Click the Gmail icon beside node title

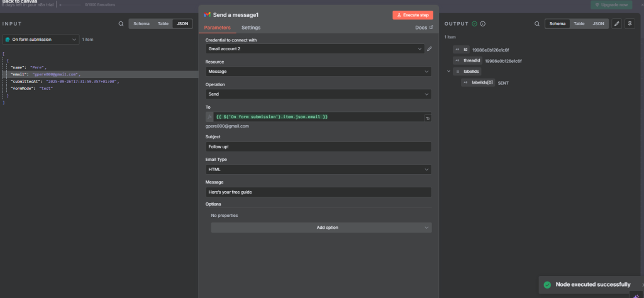208,14
